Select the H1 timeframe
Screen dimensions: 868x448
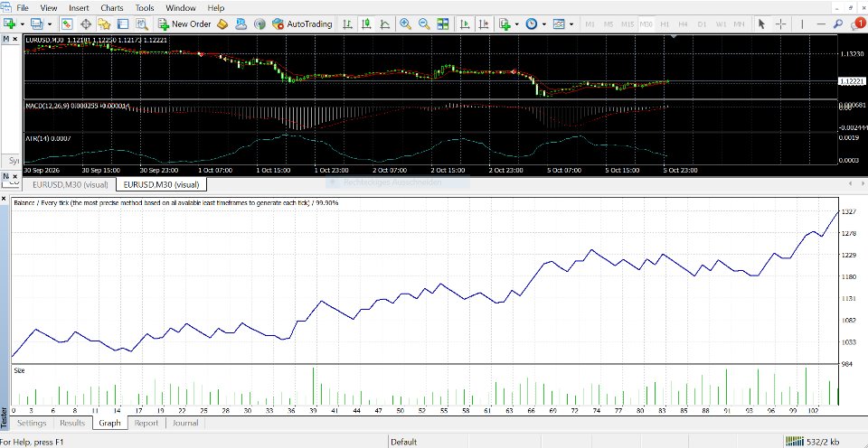click(665, 24)
